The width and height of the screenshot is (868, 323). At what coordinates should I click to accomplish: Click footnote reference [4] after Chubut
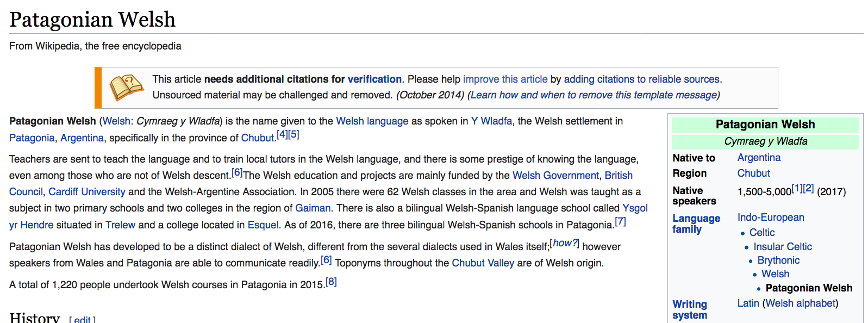pos(282,134)
